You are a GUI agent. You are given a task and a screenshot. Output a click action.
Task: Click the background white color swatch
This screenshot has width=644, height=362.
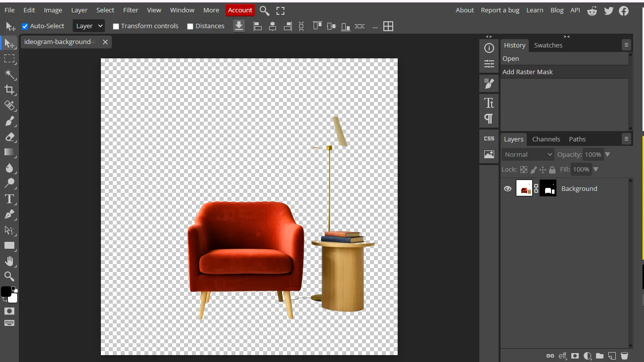[14, 298]
